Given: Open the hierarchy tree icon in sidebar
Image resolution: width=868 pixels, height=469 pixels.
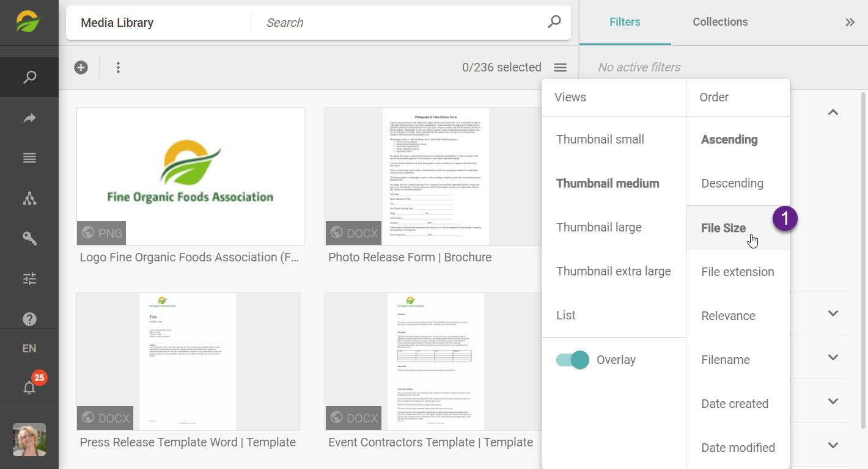Looking at the screenshot, I should tap(29, 198).
